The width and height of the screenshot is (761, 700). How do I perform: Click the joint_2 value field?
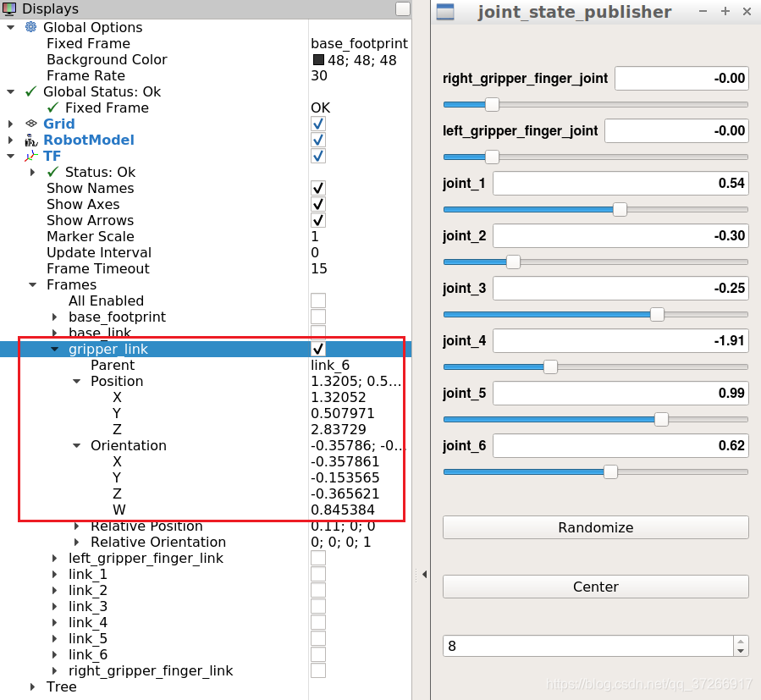point(620,236)
